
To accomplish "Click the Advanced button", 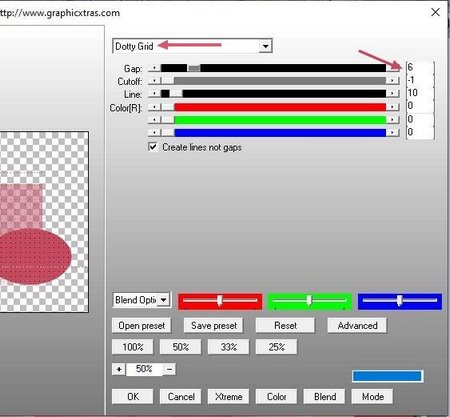I will point(357,325).
